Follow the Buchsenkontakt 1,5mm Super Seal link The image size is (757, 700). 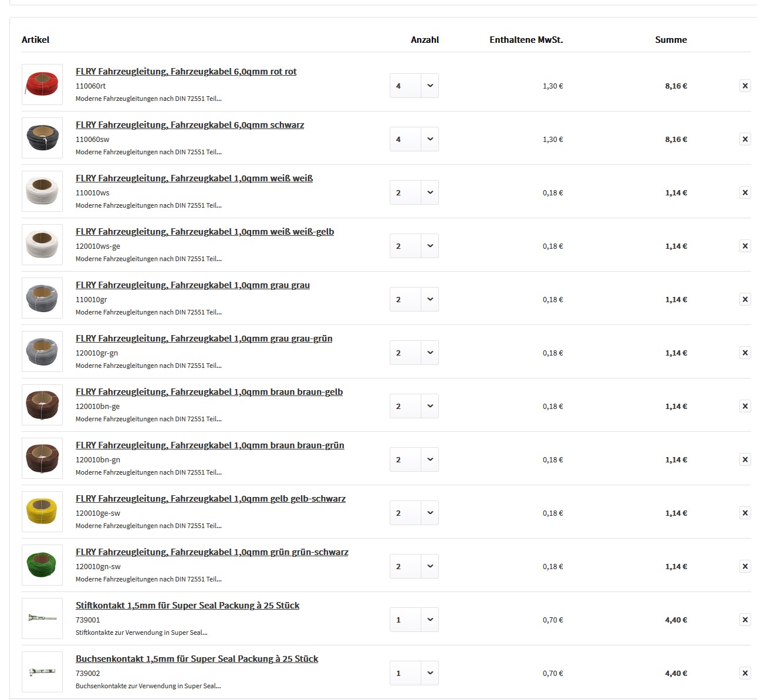[197, 659]
